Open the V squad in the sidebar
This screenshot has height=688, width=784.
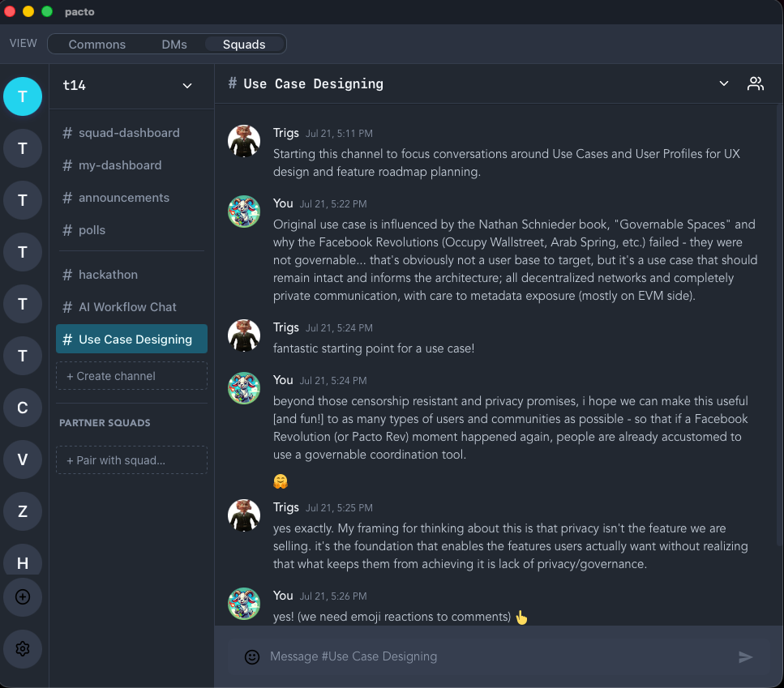pyautogui.click(x=23, y=459)
